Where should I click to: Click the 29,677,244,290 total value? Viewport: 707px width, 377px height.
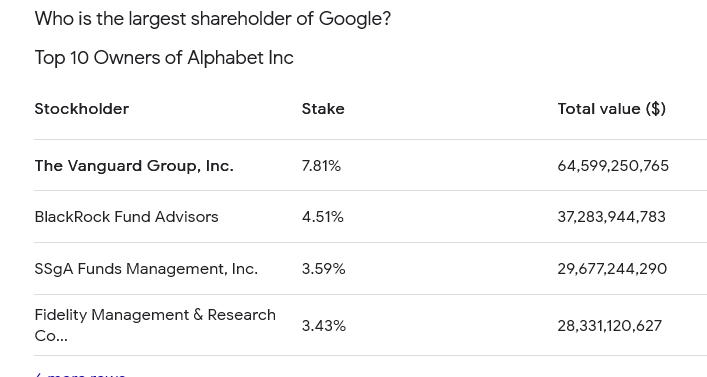tap(612, 269)
